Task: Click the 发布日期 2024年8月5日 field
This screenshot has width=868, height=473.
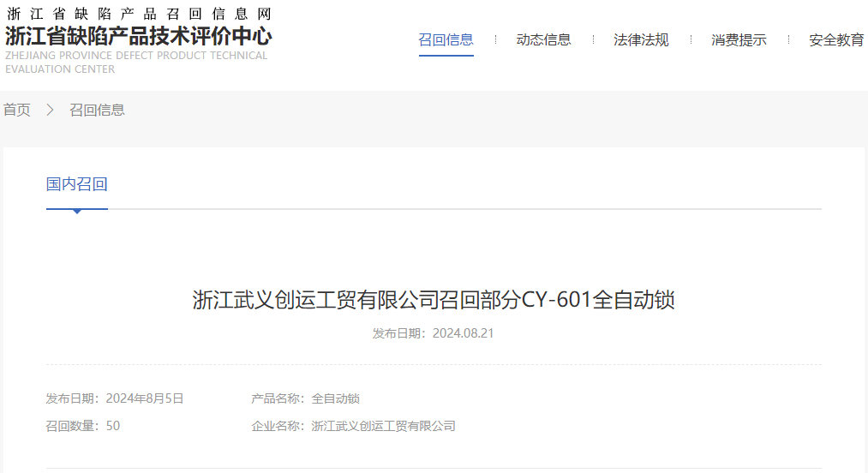Action: [115, 398]
